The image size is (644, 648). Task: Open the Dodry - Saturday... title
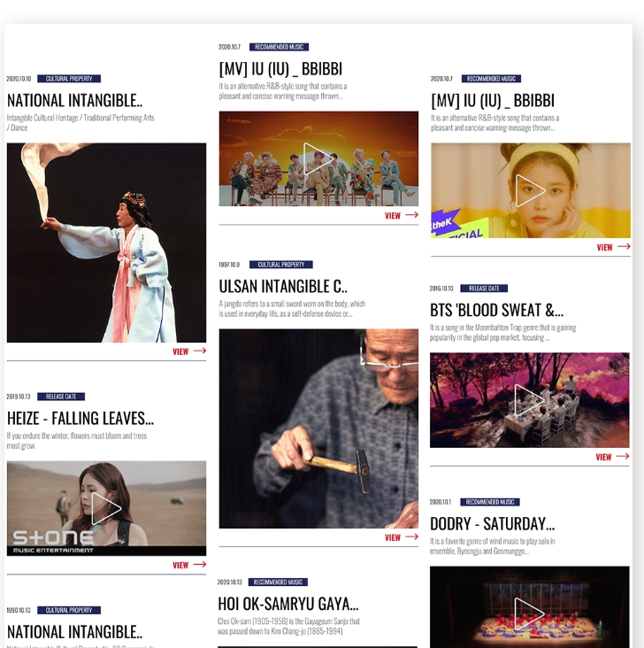click(x=492, y=523)
